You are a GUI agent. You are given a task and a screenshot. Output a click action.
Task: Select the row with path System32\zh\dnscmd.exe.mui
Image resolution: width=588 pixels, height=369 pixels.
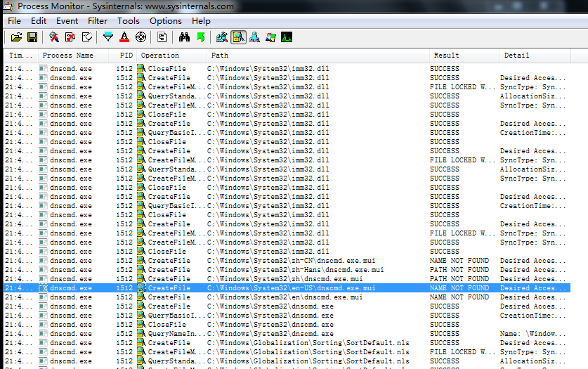(287, 279)
